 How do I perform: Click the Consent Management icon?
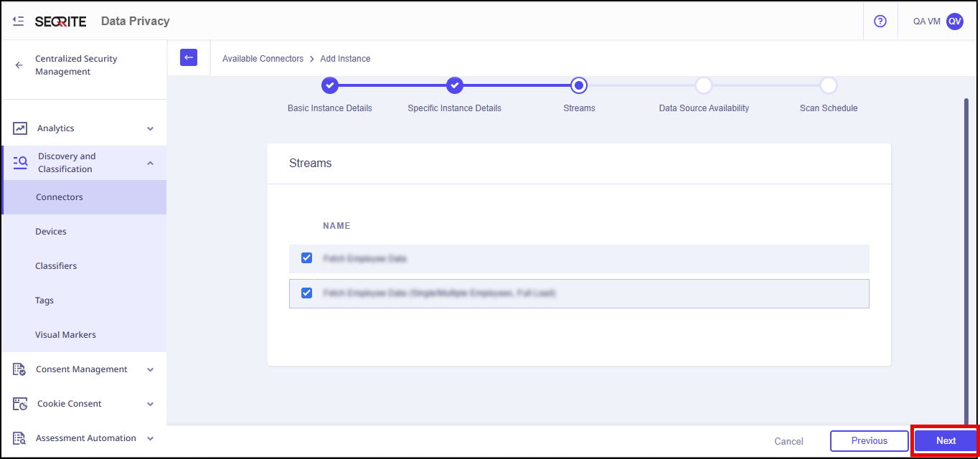pos(21,369)
